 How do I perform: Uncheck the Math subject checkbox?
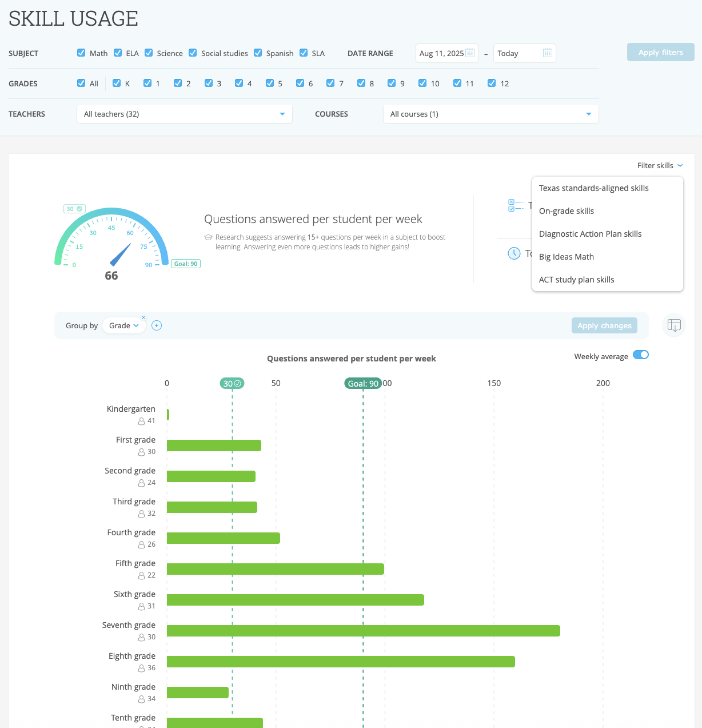pos(81,53)
